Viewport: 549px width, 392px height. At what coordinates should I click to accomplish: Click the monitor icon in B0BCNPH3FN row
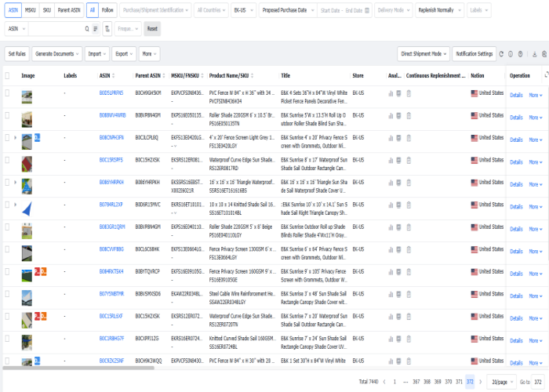[398, 138]
